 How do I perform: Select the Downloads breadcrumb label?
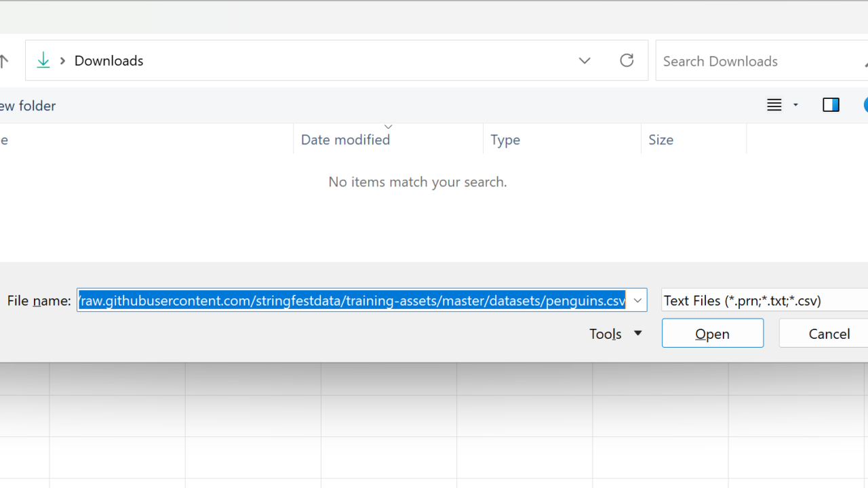pos(108,60)
